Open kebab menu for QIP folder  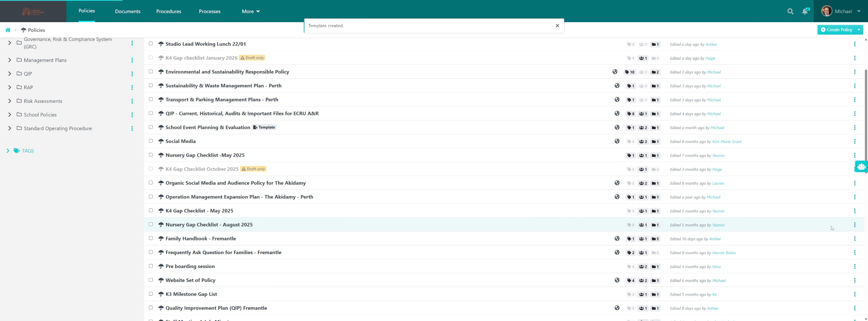[132, 74]
